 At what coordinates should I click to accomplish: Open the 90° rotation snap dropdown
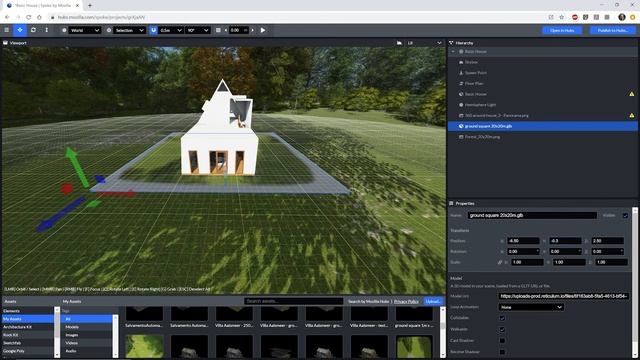point(198,30)
